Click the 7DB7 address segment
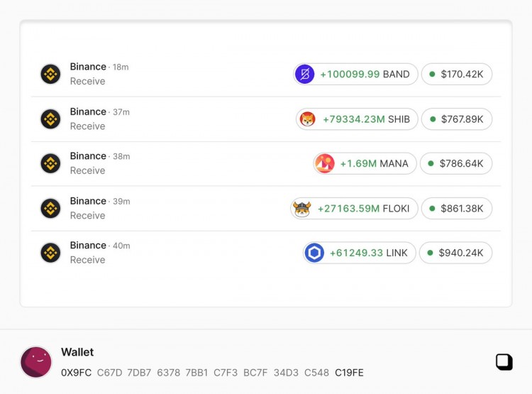Image resolution: width=532 pixels, height=394 pixels. tap(139, 373)
